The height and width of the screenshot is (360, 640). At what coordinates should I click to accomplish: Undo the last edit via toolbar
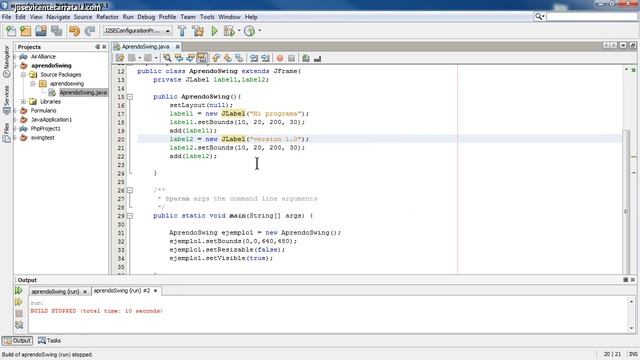click(74, 31)
